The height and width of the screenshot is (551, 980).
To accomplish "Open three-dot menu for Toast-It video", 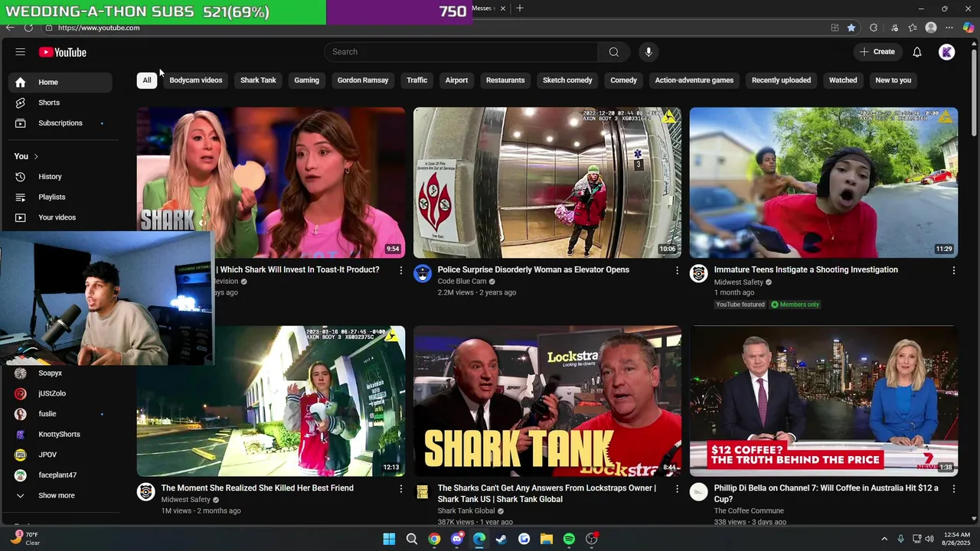I will (x=400, y=270).
